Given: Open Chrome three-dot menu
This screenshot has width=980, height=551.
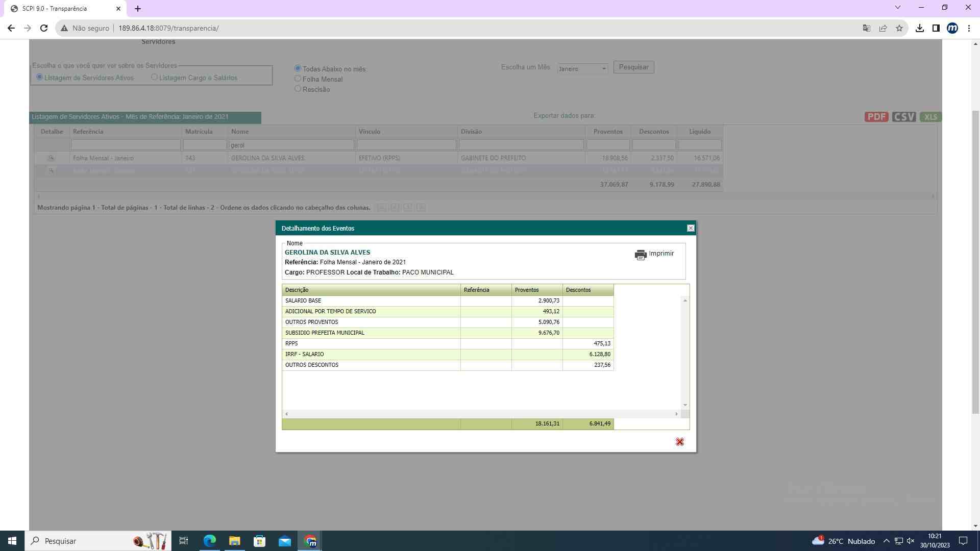Looking at the screenshot, I should [969, 28].
